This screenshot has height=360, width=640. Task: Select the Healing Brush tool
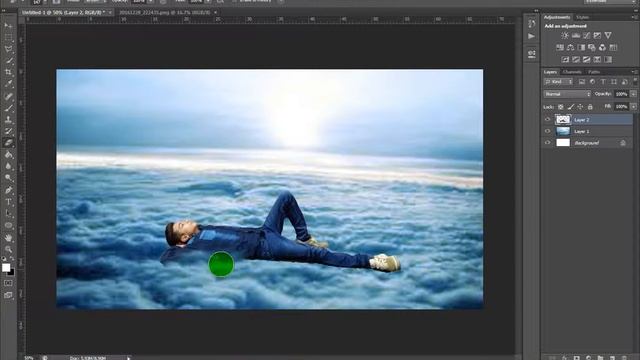(x=8, y=96)
